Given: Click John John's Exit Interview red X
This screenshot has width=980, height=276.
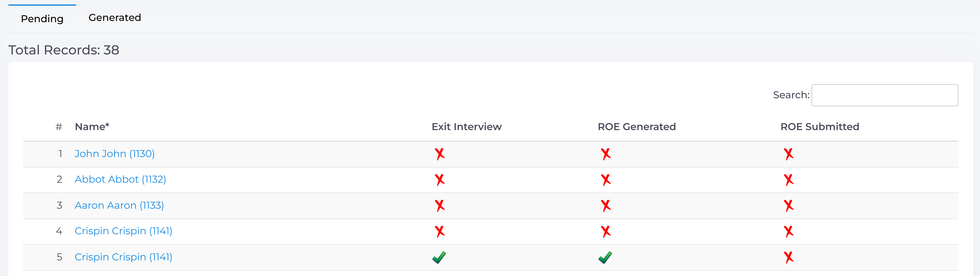Looking at the screenshot, I should tap(439, 154).
